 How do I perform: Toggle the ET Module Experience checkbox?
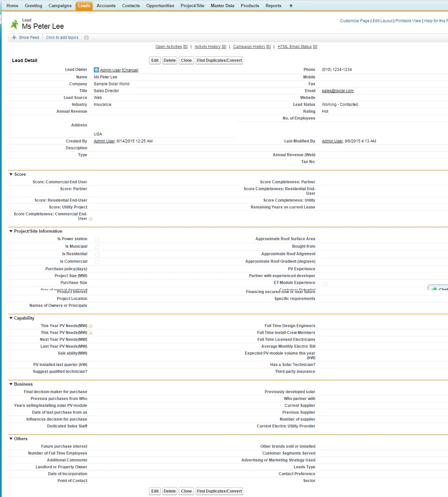point(325,283)
